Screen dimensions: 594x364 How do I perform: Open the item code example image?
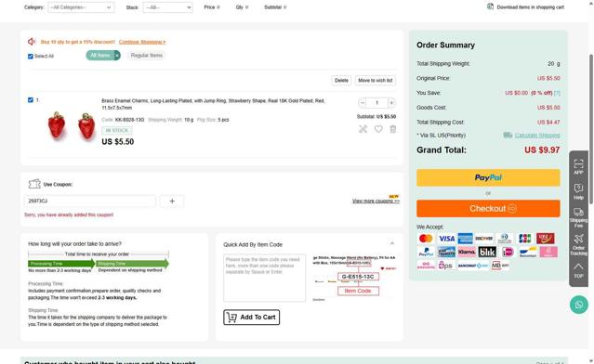[x=354, y=278]
